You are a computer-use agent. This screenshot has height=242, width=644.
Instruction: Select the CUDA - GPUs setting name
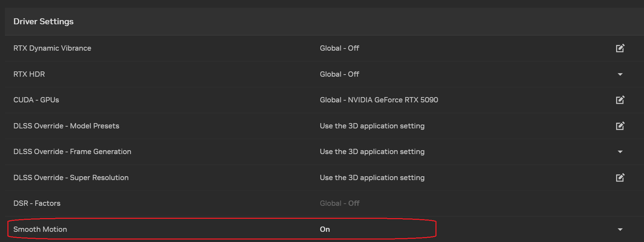(36, 100)
